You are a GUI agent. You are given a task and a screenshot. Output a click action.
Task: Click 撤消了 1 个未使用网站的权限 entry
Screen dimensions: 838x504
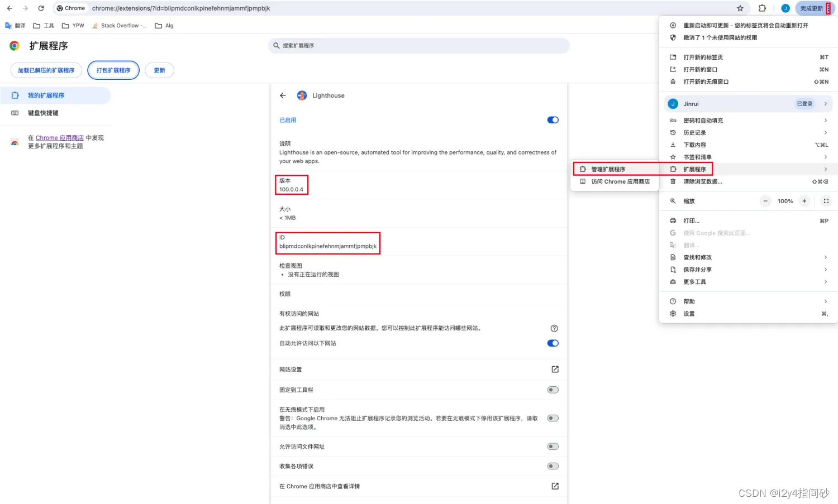[x=749, y=38]
